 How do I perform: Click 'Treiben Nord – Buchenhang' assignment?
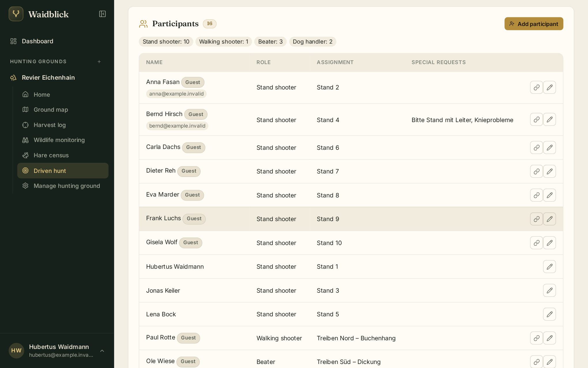click(x=356, y=338)
